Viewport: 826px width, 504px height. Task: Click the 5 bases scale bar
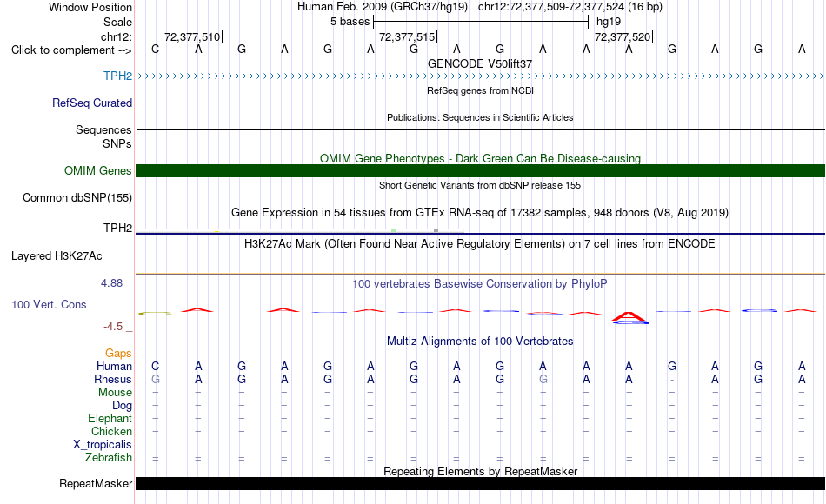[481, 22]
